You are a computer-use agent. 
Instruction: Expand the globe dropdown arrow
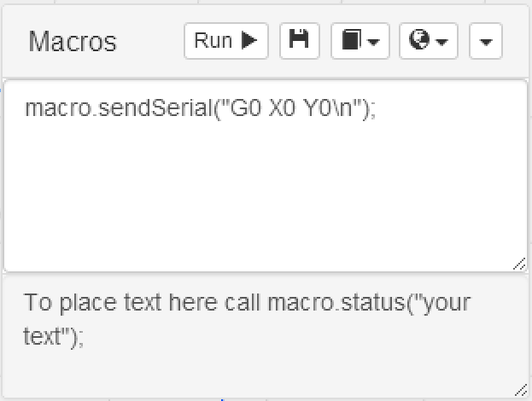tap(442, 42)
